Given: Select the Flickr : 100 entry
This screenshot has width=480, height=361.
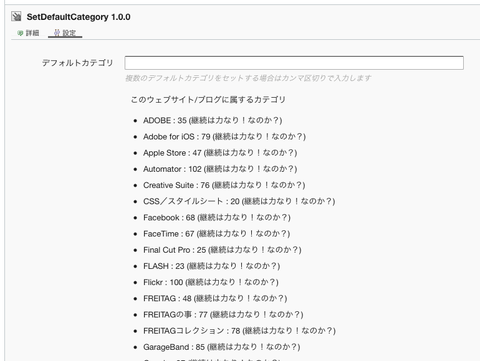Looking at the screenshot, I should (x=211, y=282).
